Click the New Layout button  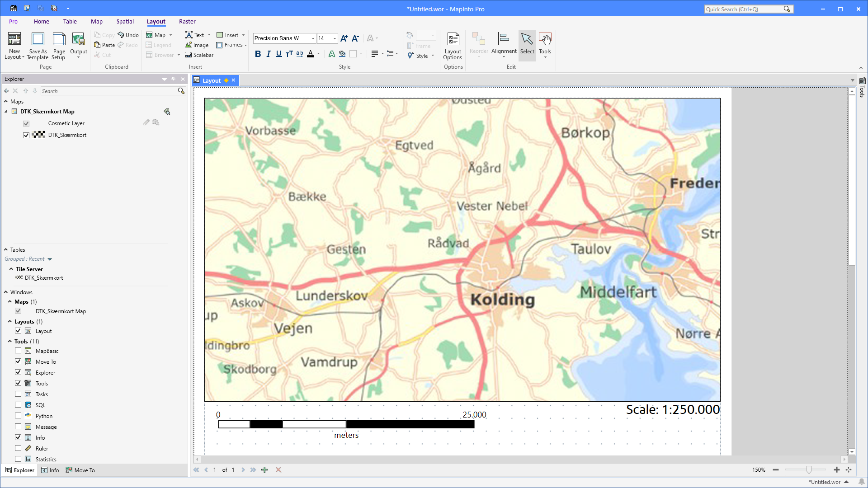[14, 46]
